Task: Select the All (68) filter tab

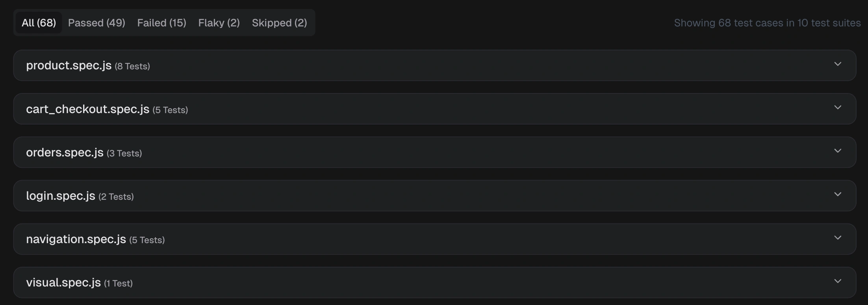Action: coord(38,22)
